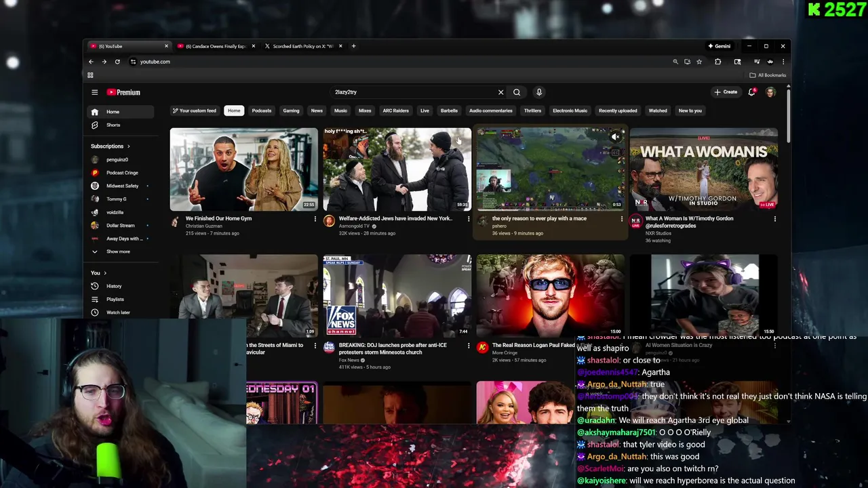Clear the search box with the X

point(500,92)
